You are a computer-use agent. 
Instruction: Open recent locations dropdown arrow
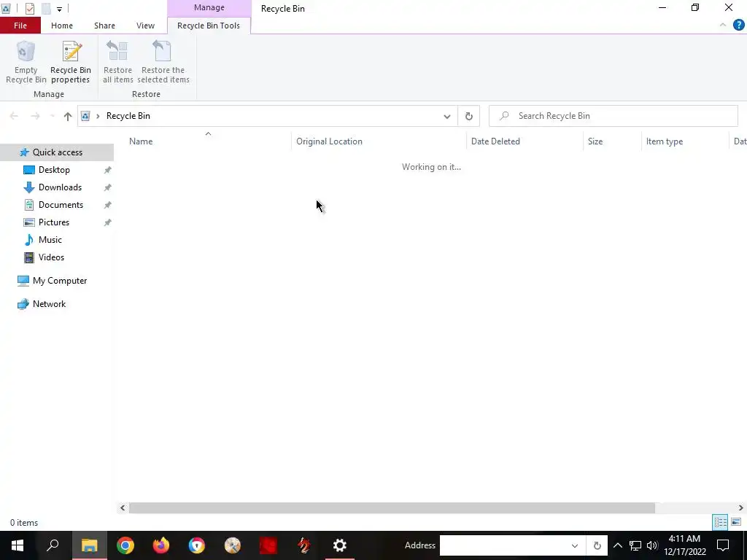52,116
